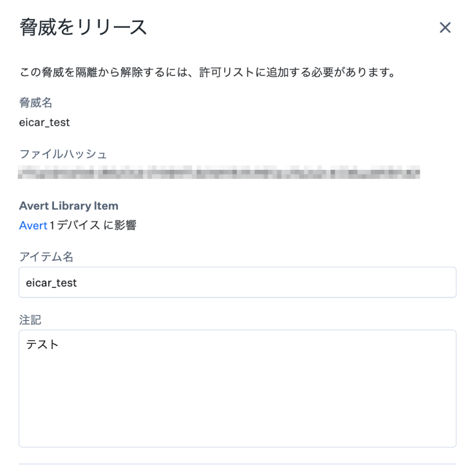Click the divider line below the notes box
This screenshot has width=476, height=475.
(237, 463)
